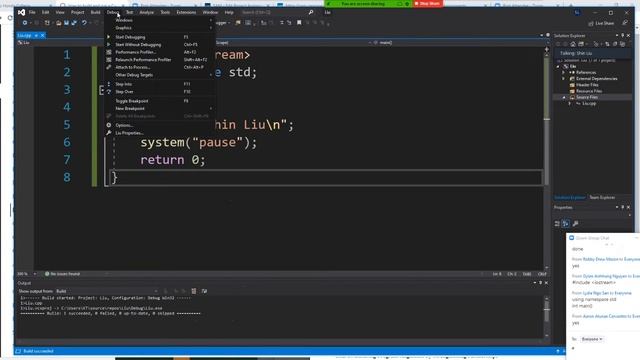Screen dimensions: 640x360
Task: Expand the References node in Solution Explorer
Action: 564,72
